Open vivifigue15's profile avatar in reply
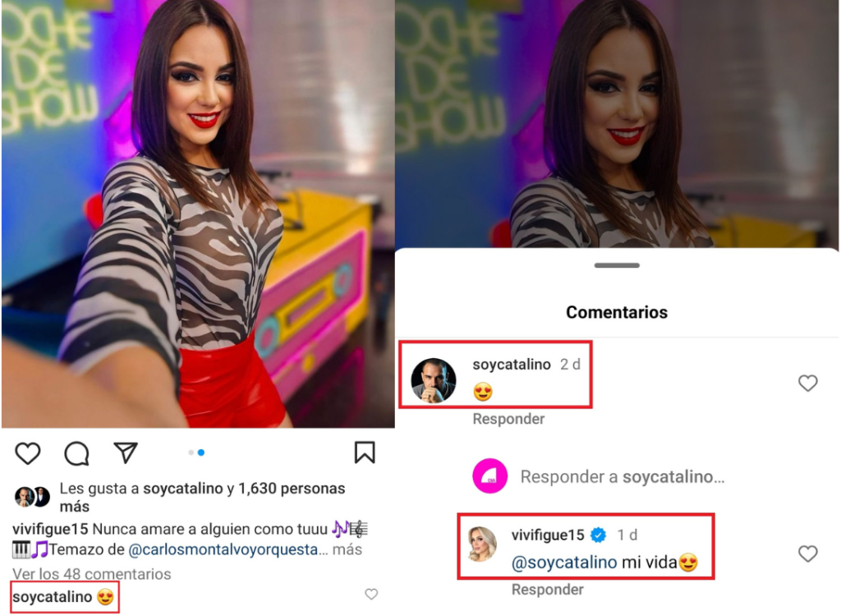 (x=481, y=544)
